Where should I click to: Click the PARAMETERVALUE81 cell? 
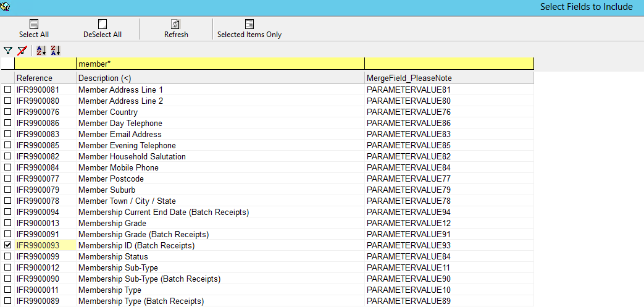pyautogui.click(x=450, y=90)
